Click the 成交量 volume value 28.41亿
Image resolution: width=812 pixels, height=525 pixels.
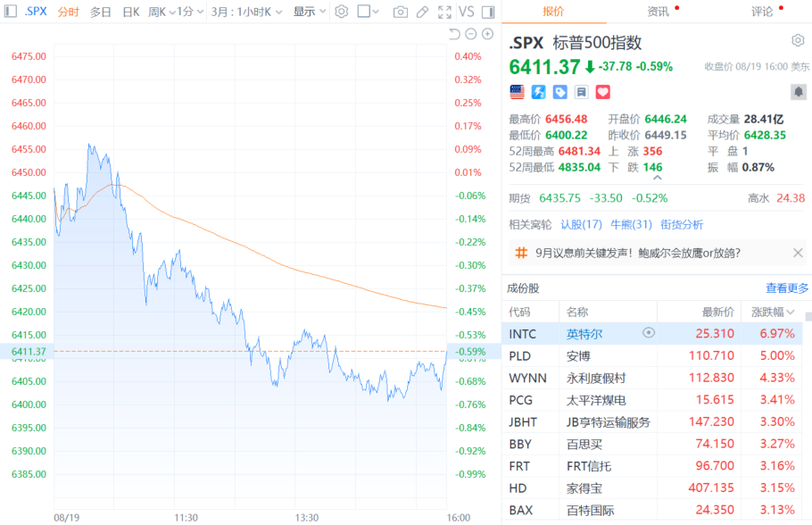pyautogui.click(x=764, y=120)
